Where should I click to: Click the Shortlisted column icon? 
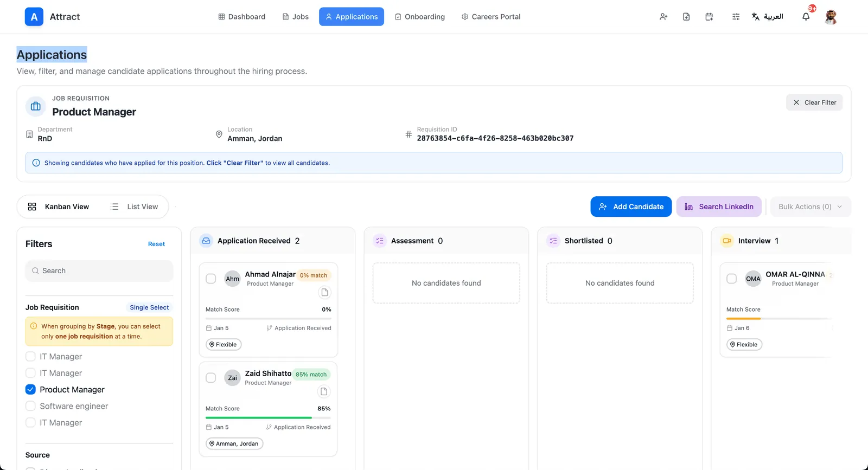pos(553,241)
